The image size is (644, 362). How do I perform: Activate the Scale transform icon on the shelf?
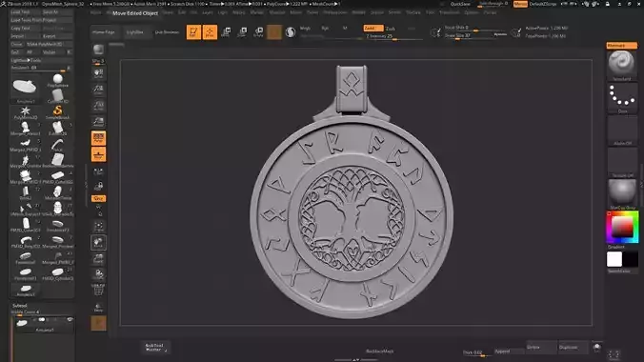point(242,32)
